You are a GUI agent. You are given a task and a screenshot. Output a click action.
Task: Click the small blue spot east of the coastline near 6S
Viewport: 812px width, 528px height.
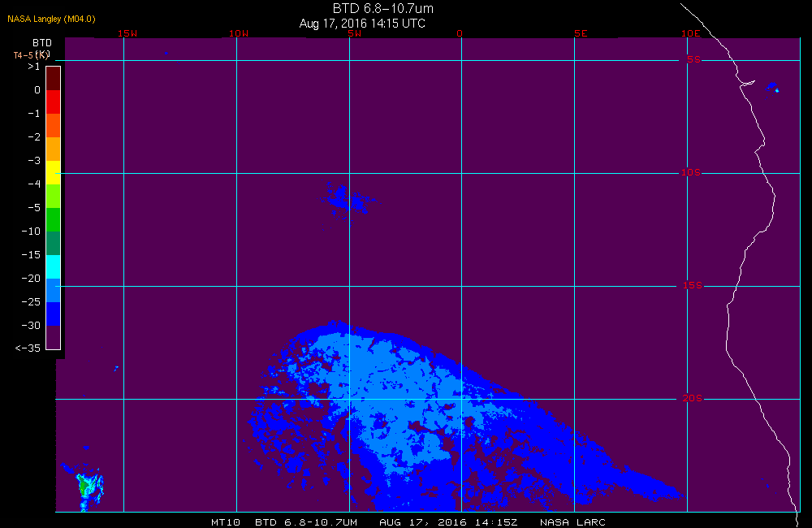point(772,87)
